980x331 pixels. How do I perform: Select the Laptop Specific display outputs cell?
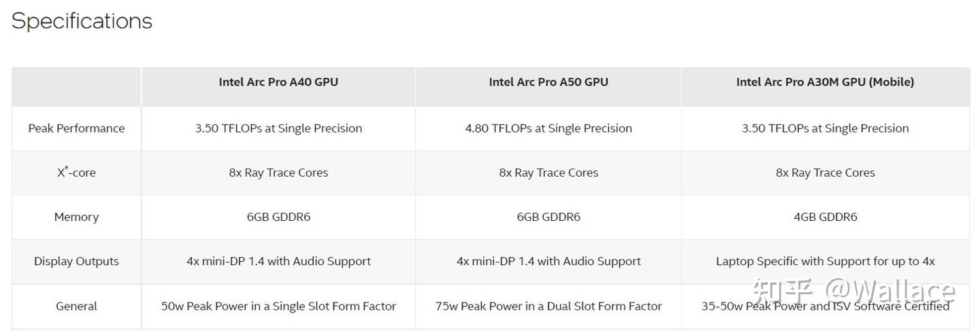(x=825, y=261)
